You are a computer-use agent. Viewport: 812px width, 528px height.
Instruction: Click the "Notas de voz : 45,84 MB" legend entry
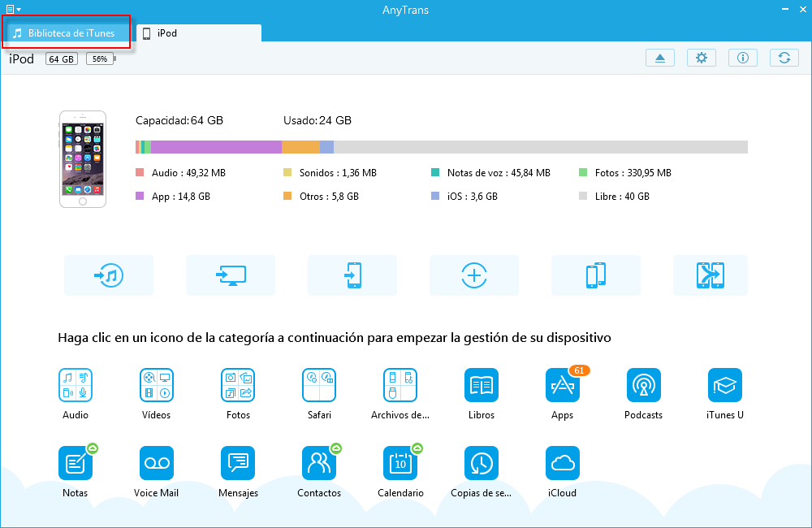[x=491, y=172]
